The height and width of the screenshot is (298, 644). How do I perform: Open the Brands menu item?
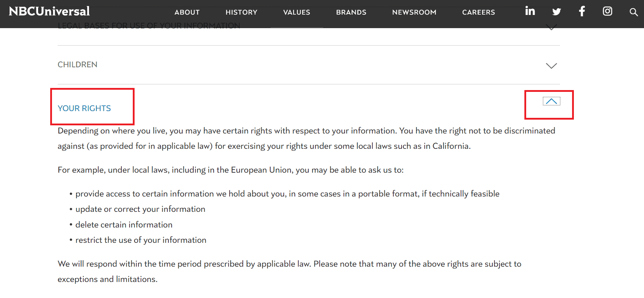[x=351, y=12]
